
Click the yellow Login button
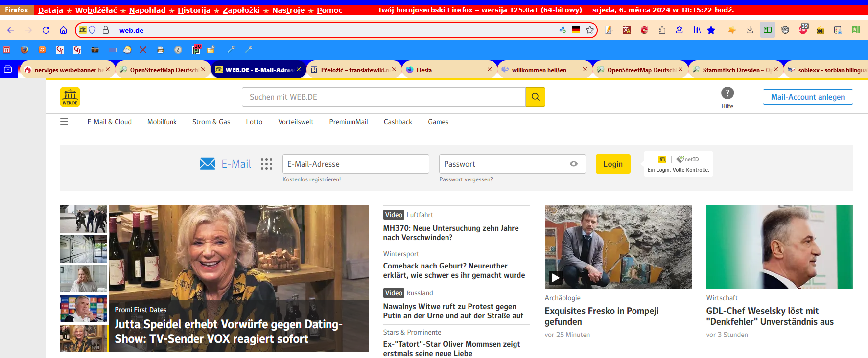[x=612, y=164]
